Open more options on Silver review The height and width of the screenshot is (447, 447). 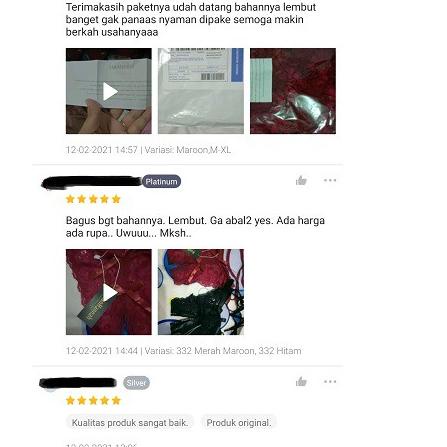click(x=330, y=381)
